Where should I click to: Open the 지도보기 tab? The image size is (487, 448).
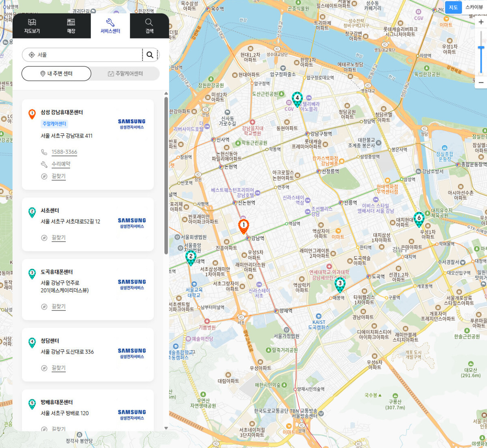32,26
